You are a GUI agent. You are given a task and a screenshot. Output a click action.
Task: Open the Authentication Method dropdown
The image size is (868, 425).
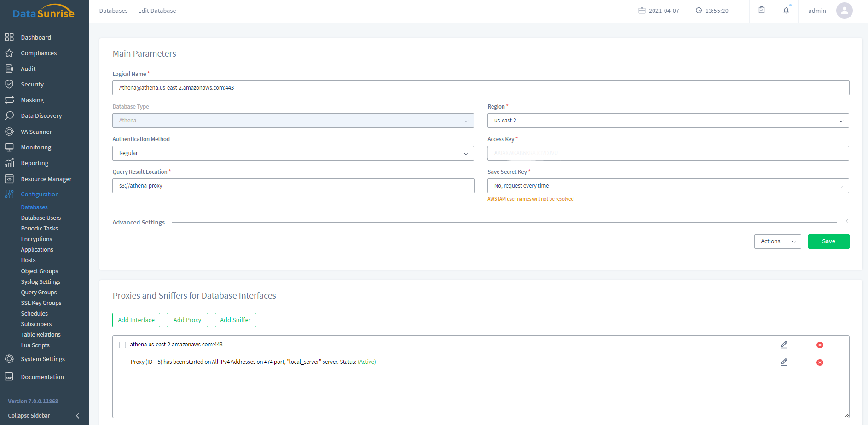click(293, 153)
